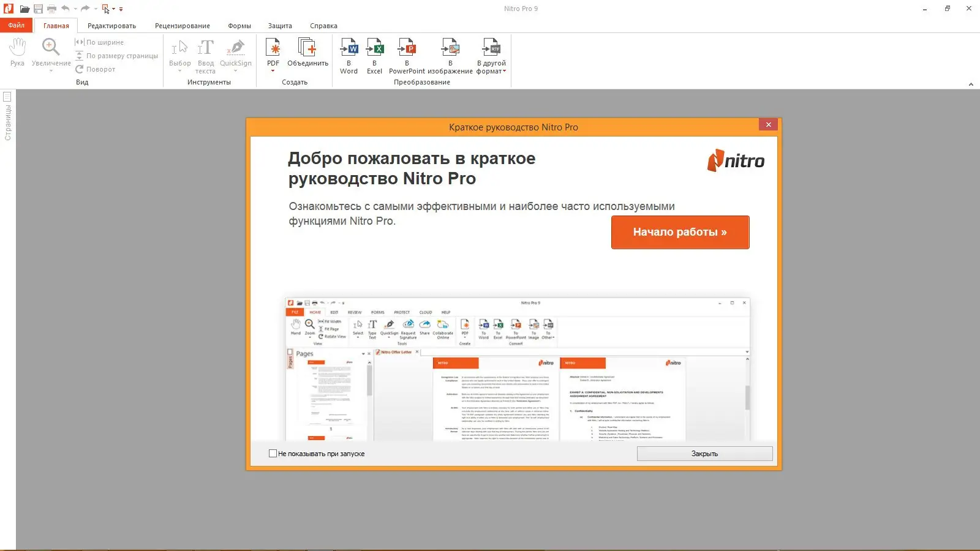Convert using the В Excel icon
Viewport: 980px width, 551px height.
pos(375,48)
